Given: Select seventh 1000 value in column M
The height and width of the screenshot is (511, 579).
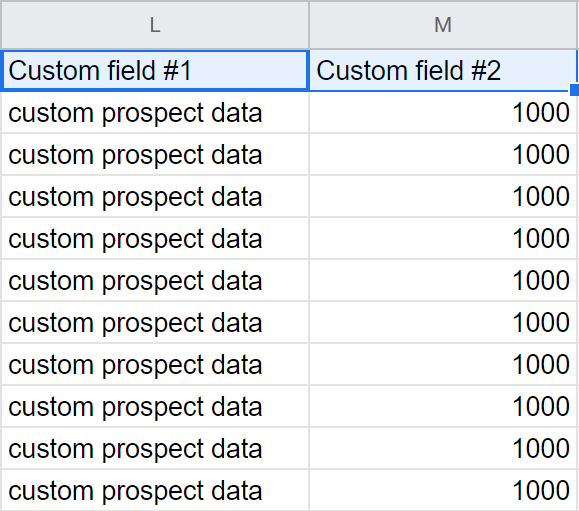Looking at the screenshot, I should (x=443, y=364).
